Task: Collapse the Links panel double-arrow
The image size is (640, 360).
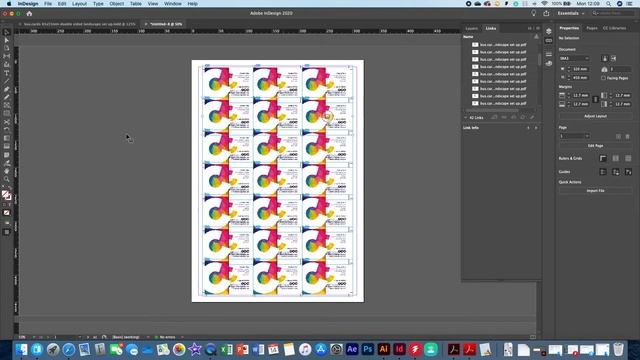Action: coord(530,28)
